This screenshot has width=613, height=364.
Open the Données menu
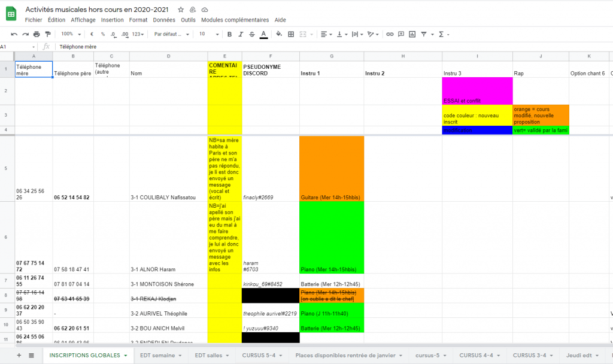click(163, 20)
